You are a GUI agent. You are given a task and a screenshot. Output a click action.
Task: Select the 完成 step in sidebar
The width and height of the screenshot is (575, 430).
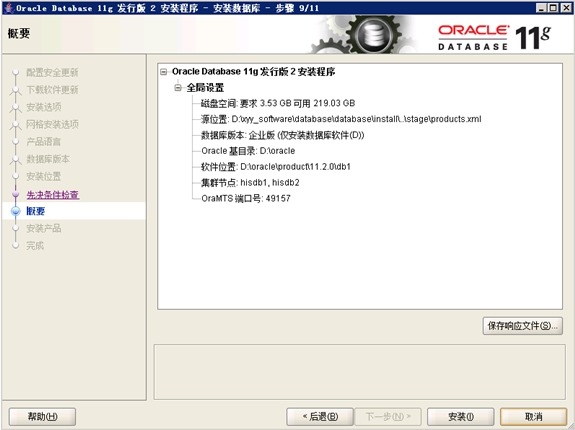pyautogui.click(x=35, y=246)
